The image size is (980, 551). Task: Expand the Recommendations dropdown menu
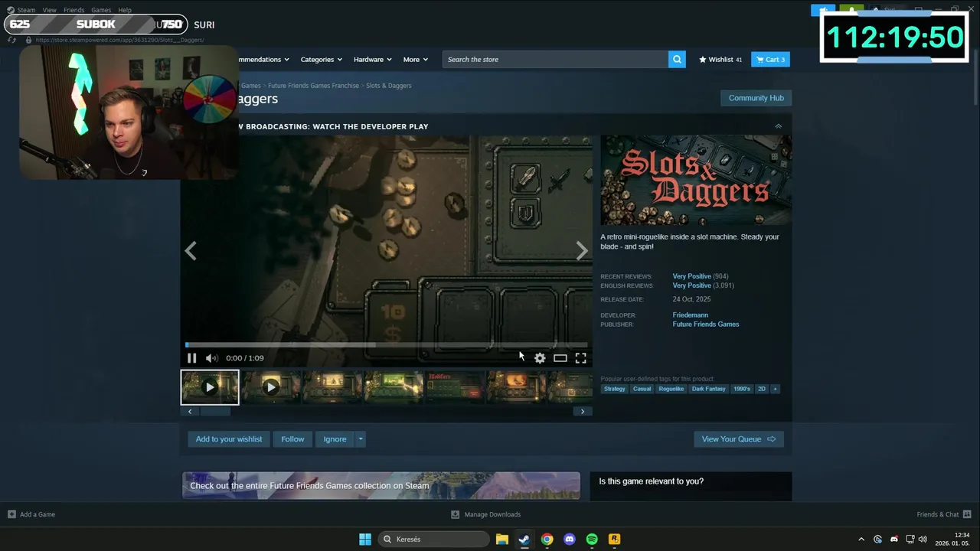pyautogui.click(x=263, y=60)
